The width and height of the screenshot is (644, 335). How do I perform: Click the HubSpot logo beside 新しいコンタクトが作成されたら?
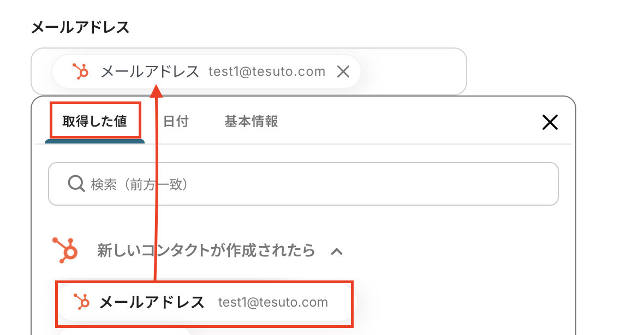(66, 250)
